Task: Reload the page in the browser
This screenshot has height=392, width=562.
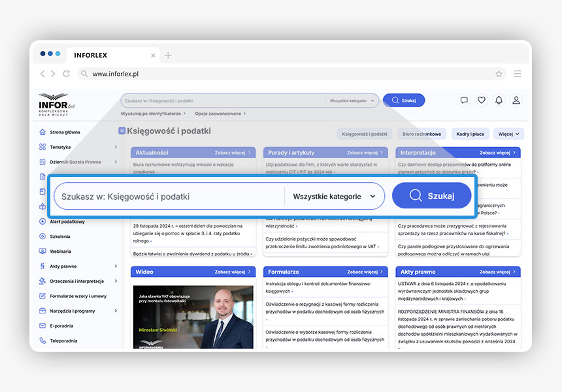Action: tap(66, 74)
